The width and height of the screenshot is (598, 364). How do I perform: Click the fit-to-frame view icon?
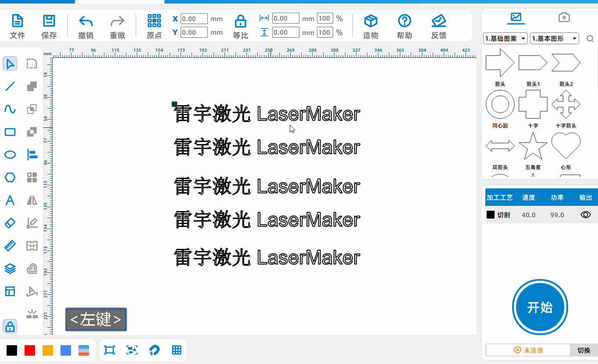(x=110, y=350)
